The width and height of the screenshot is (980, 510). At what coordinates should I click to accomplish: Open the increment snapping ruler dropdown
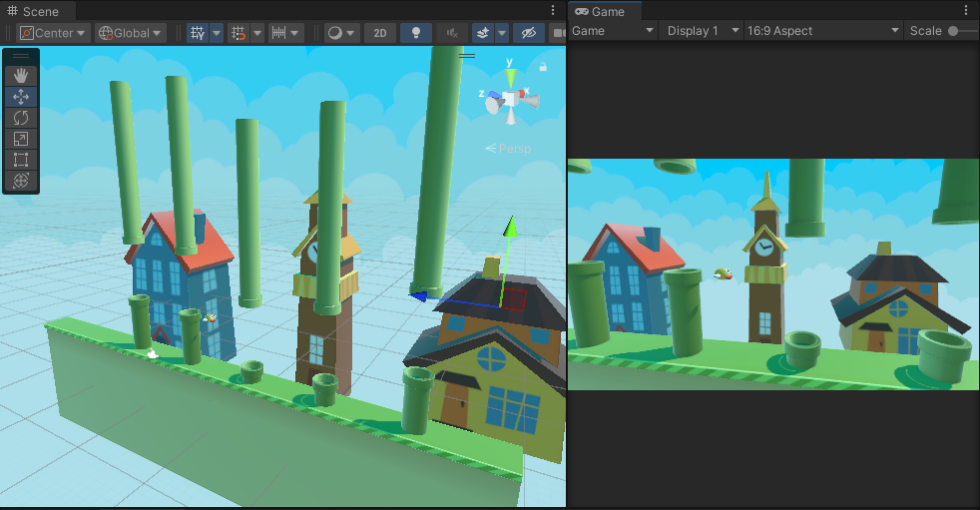click(x=285, y=33)
